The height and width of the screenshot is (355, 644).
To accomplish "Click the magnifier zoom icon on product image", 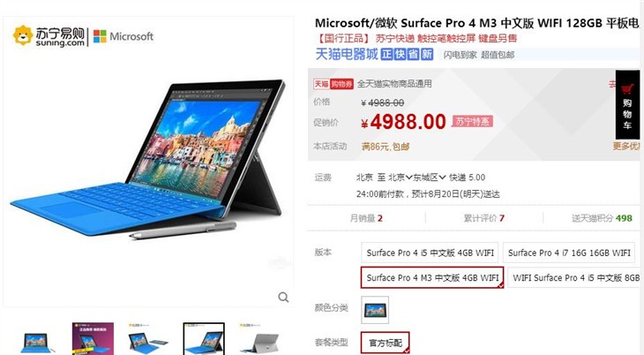I will (x=283, y=297).
